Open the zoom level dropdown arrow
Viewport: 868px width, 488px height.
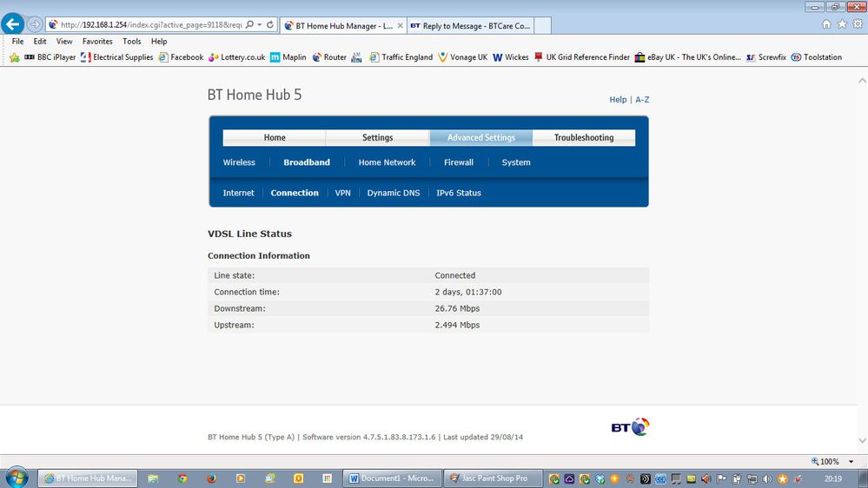(851, 461)
